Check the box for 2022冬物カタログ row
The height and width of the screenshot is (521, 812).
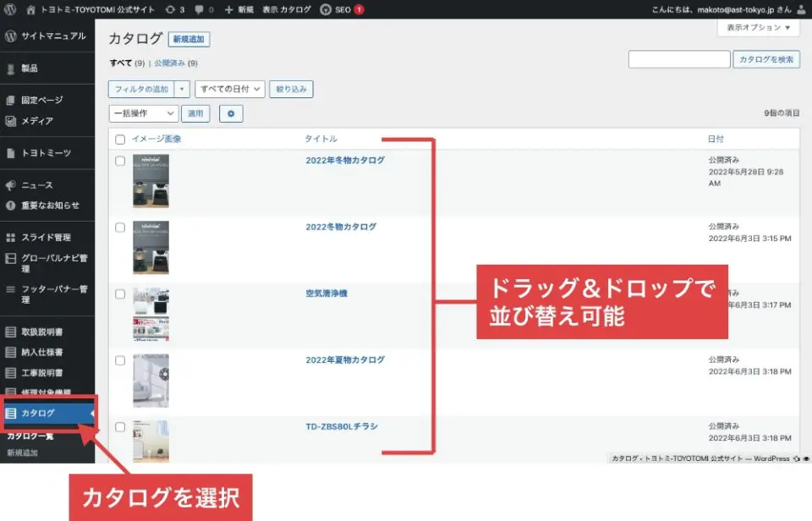tap(120, 228)
